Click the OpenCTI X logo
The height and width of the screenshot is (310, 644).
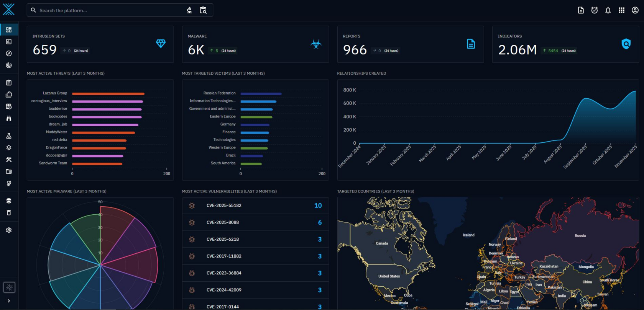click(8, 10)
